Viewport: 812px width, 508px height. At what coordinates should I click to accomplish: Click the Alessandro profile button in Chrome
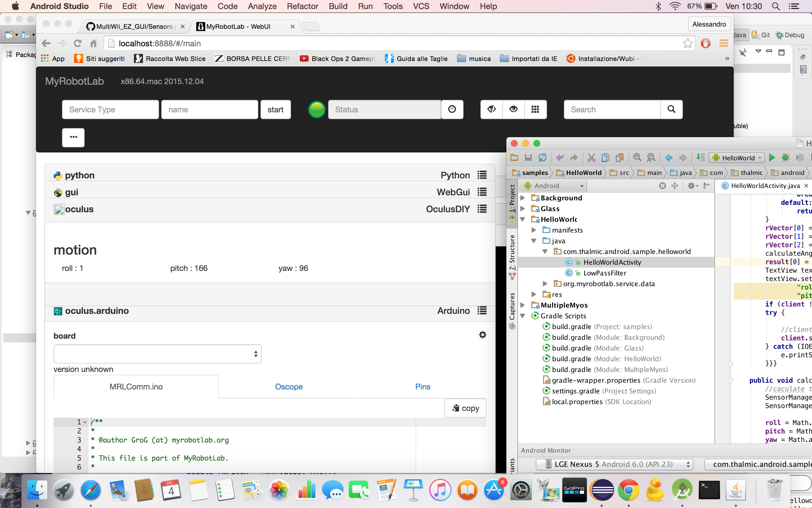click(x=709, y=24)
